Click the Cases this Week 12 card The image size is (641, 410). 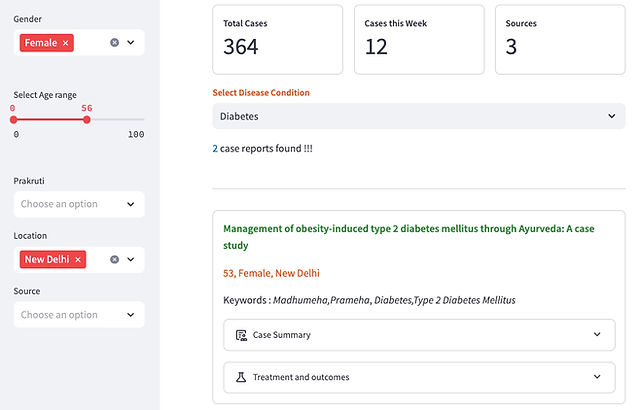pos(419,40)
